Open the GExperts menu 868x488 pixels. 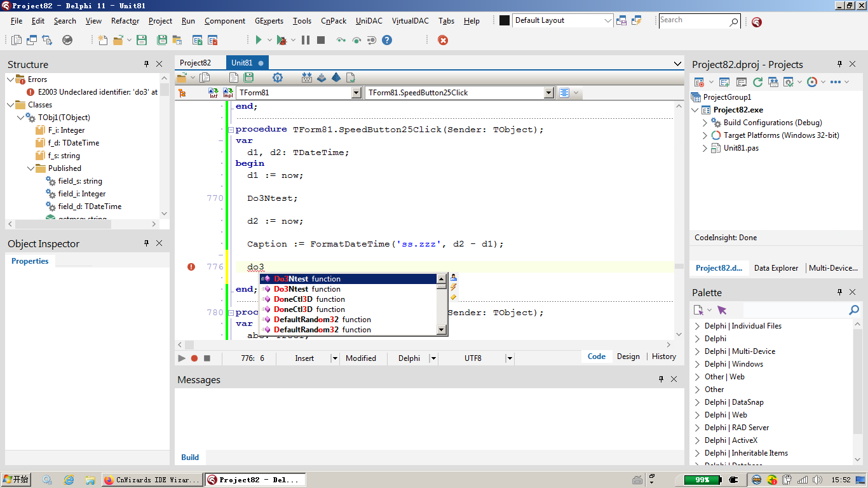[269, 21]
